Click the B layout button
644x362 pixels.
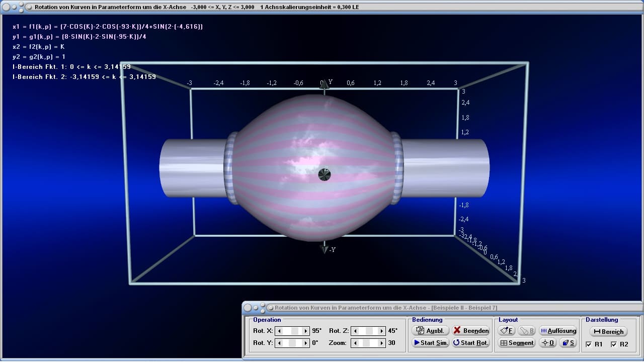point(527,330)
